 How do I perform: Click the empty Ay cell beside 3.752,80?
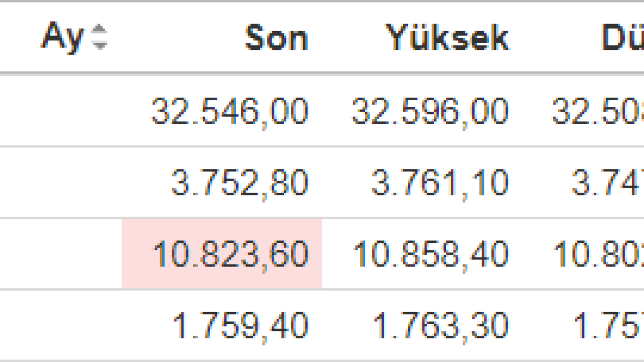(x=61, y=183)
